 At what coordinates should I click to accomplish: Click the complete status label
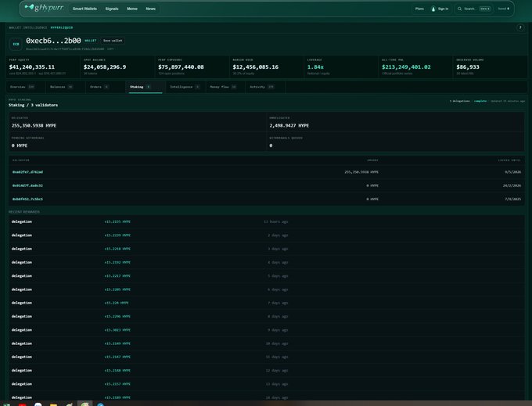[480, 101]
